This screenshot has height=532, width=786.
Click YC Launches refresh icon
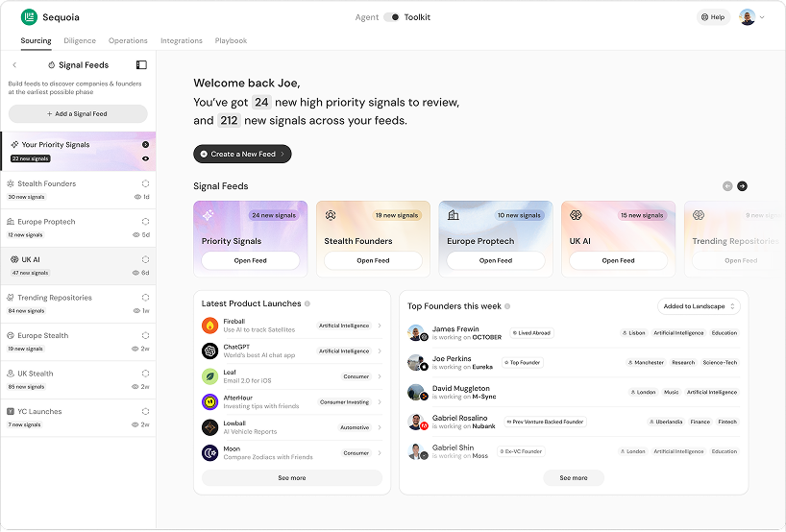145,412
